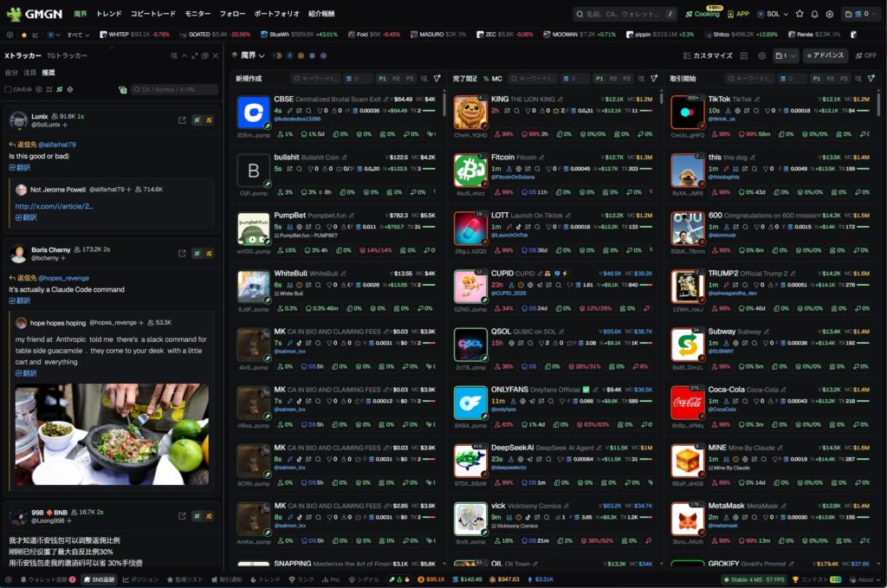Open external link on Lunix tweet
This screenshot has height=588, width=887.
coord(182,120)
